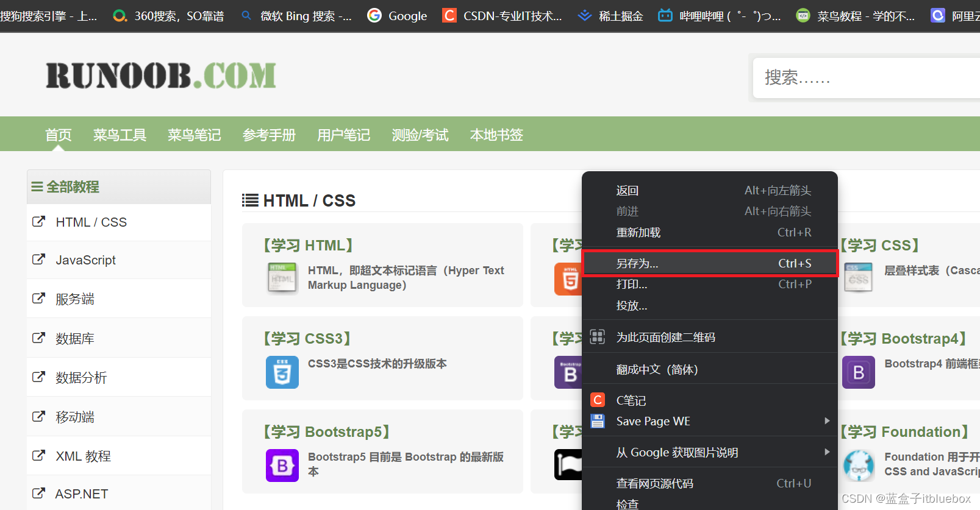This screenshot has height=510, width=980.
Task: Select C笔记 menu entry
Action: pyautogui.click(x=710, y=400)
